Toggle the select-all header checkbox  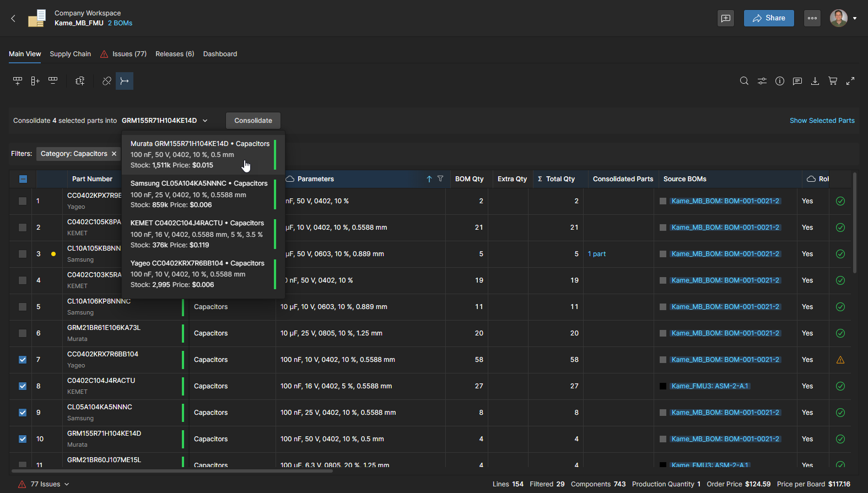click(x=23, y=179)
